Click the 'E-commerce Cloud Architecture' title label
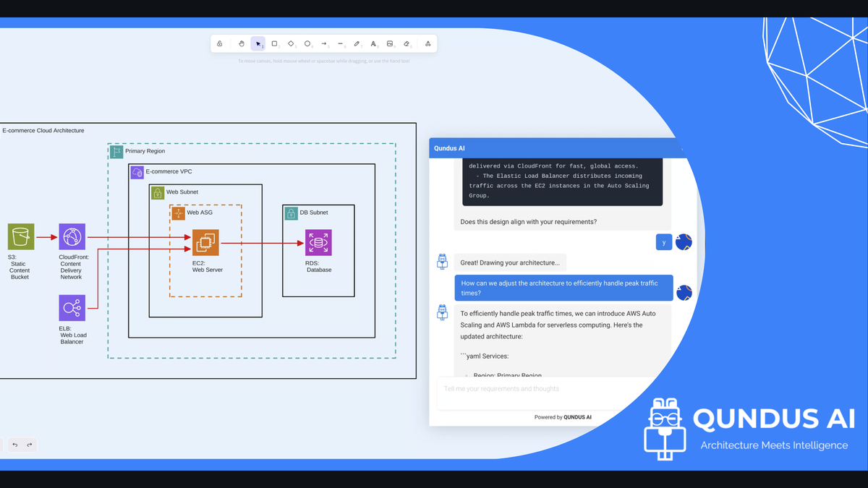 pyautogui.click(x=43, y=131)
